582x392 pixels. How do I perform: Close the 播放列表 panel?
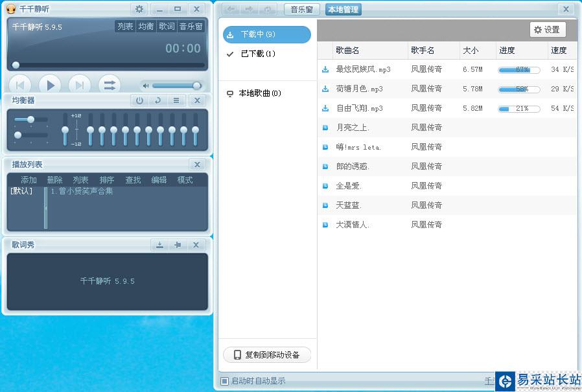[x=198, y=165]
